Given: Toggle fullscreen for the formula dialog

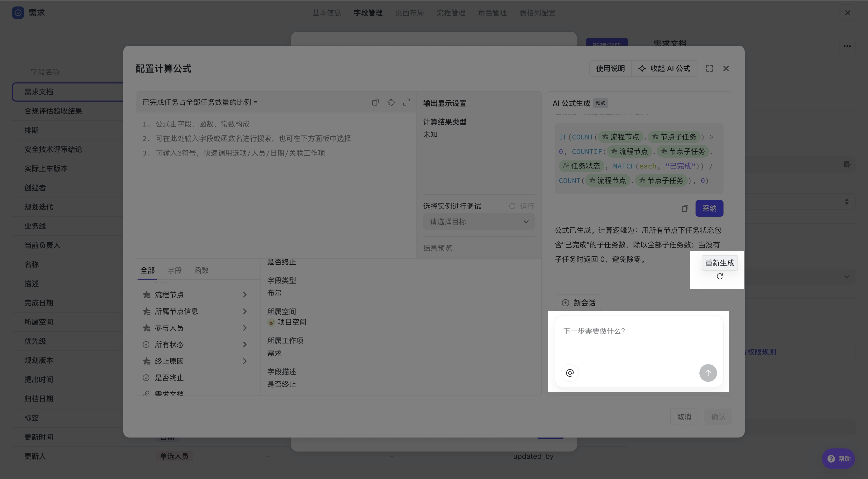Looking at the screenshot, I should tap(709, 68).
